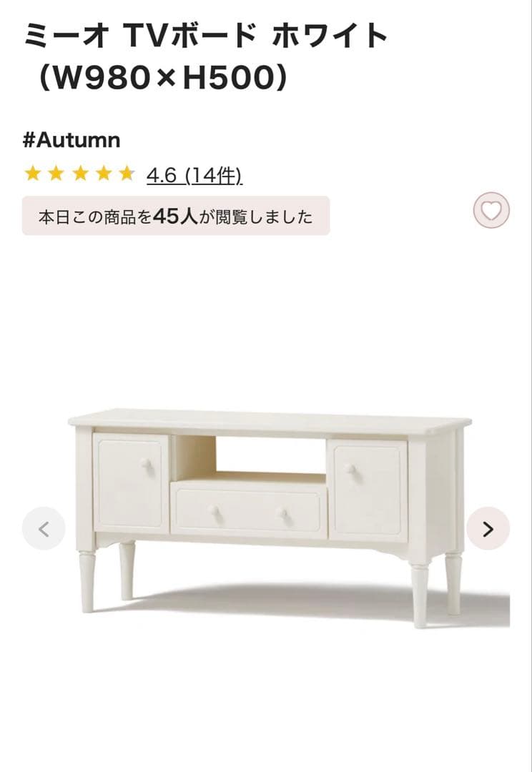The image size is (532, 772).
Task: View the 14件 customer reviews
Action: (x=215, y=175)
